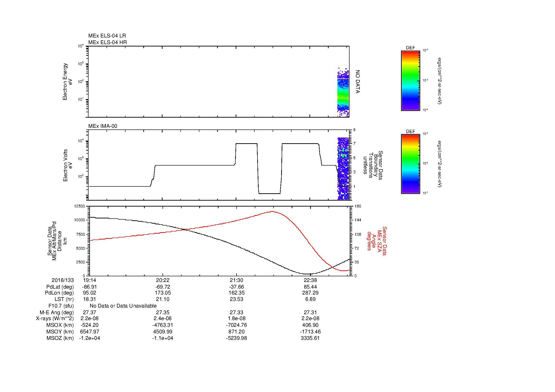The height and width of the screenshot is (392, 555).
Task: Click the MSOZ value '-5239.98'
Action: pos(236,338)
